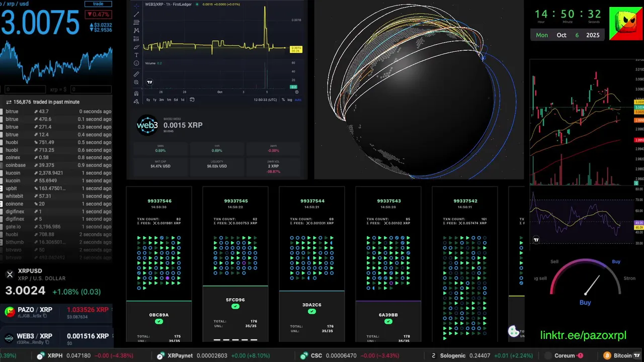The height and width of the screenshot is (362, 644).
Task: Click the rotating globe visualization
Action: click(x=419, y=89)
